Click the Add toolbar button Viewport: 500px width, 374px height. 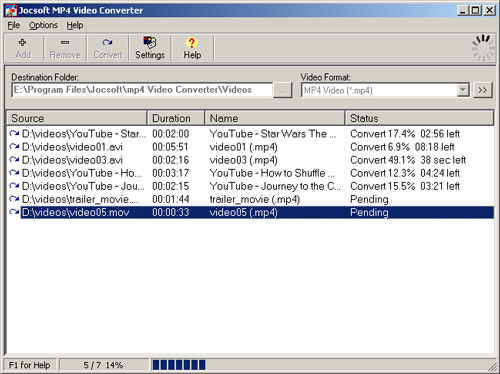pyautogui.click(x=23, y=49)
